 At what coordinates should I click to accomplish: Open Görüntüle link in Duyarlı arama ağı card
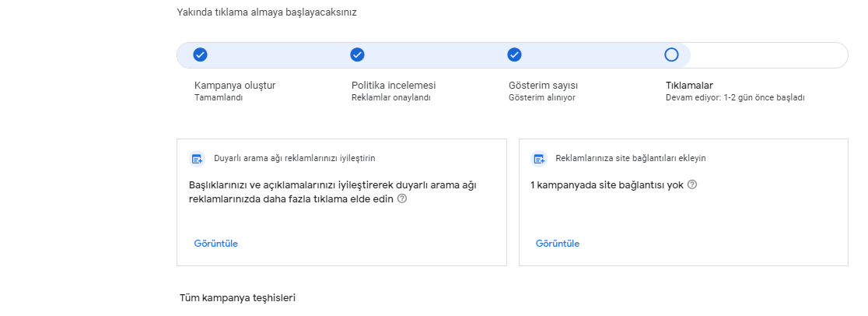[x=216, y=244]
